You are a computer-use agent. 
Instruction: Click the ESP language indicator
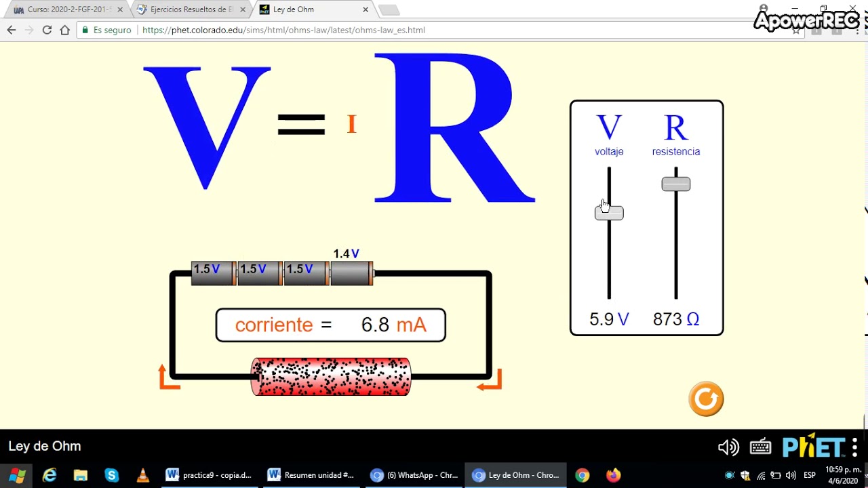(x=810, y=475)
